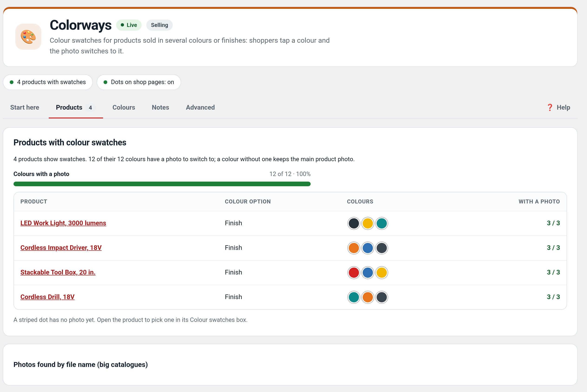Open the Notes tab
The width and height of the screenshot is (587, 392).
(x=160, y=108)
